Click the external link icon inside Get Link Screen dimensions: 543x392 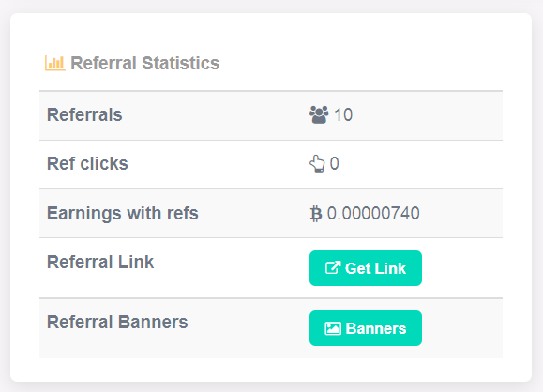(332, 268)
